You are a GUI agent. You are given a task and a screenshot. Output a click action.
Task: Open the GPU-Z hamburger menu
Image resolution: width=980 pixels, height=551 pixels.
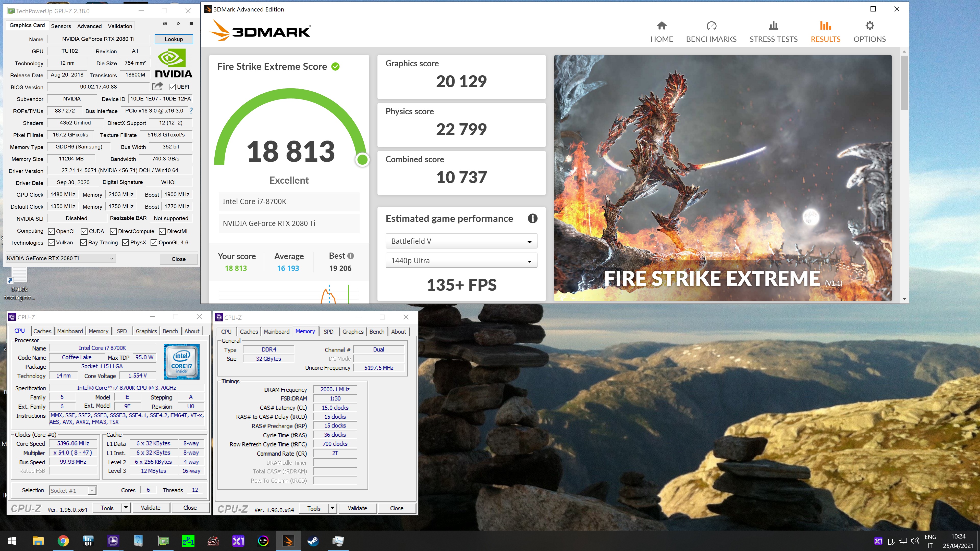191,23
